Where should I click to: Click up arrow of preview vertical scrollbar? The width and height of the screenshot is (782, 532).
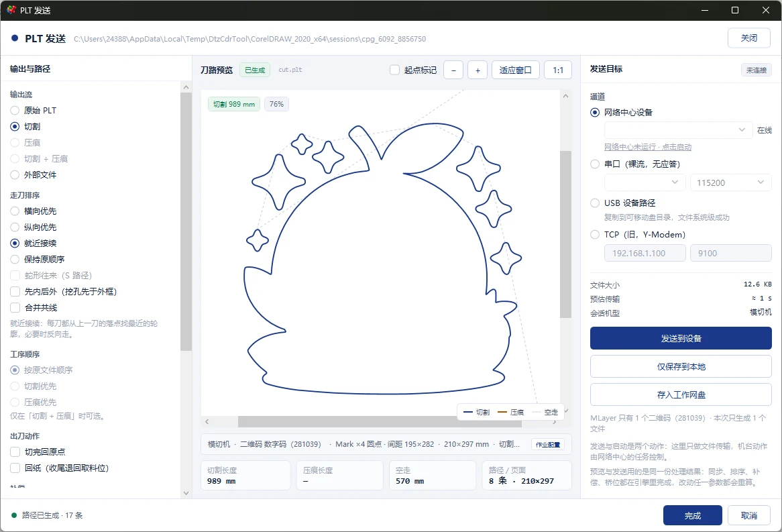point(565,96)
